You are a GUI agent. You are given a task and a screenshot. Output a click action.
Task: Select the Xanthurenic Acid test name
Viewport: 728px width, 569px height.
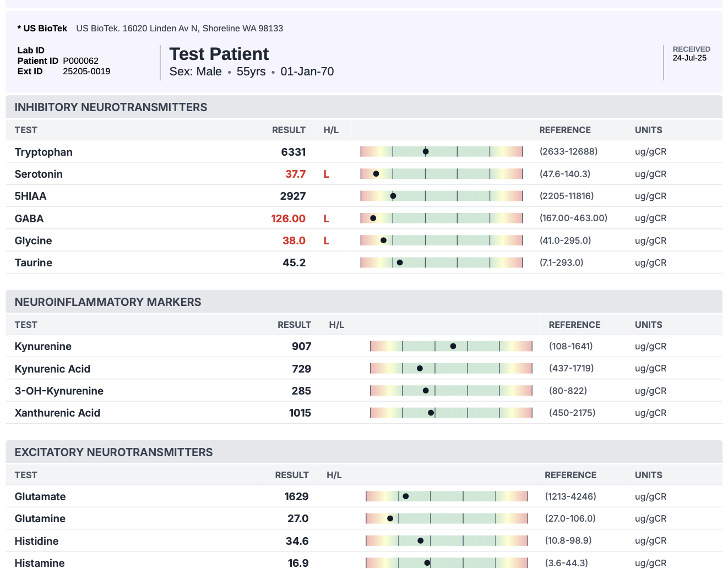tap(57, 413)
